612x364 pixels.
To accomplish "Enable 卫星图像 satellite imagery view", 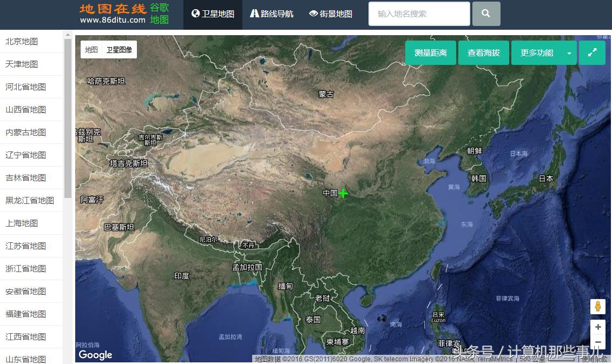I will [x=119, y=49].
